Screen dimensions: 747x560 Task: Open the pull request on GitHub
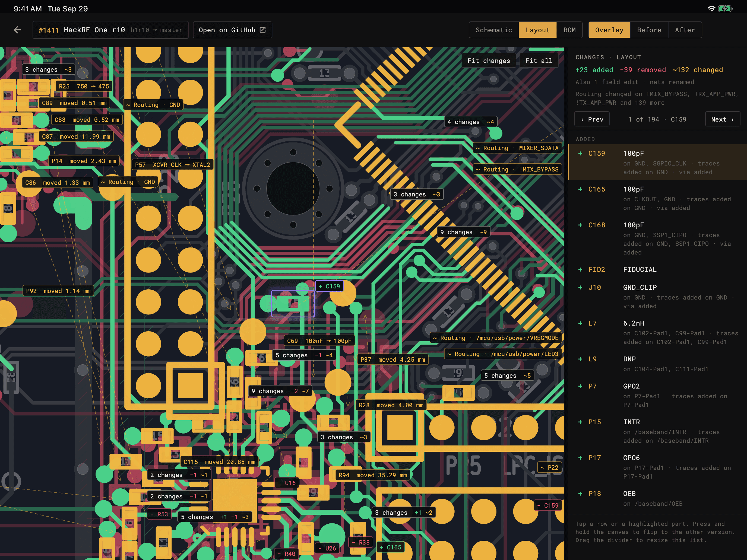(x=232, y=30)
